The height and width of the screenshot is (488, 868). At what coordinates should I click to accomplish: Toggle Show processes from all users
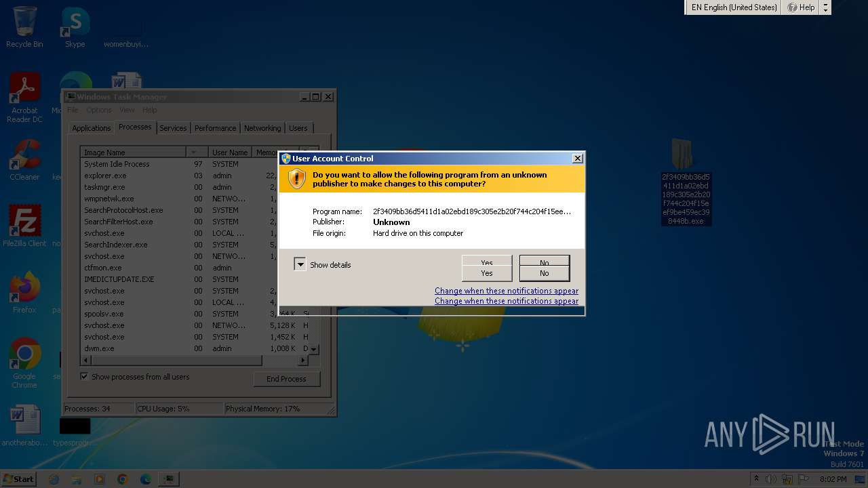[x=135, y=377]
